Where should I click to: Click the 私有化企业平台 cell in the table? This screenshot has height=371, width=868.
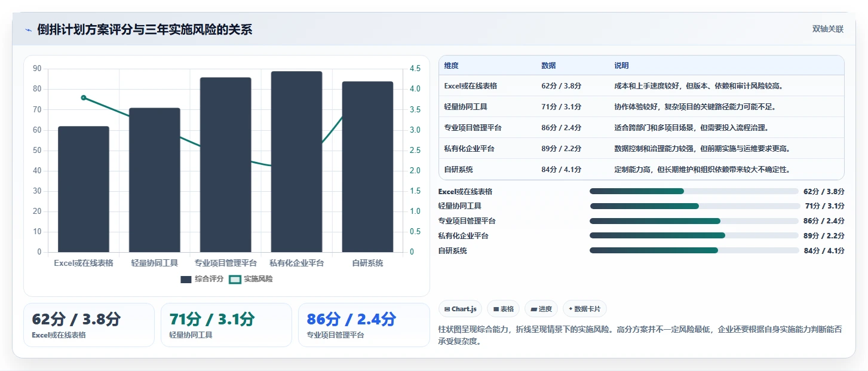pos(470,149)
